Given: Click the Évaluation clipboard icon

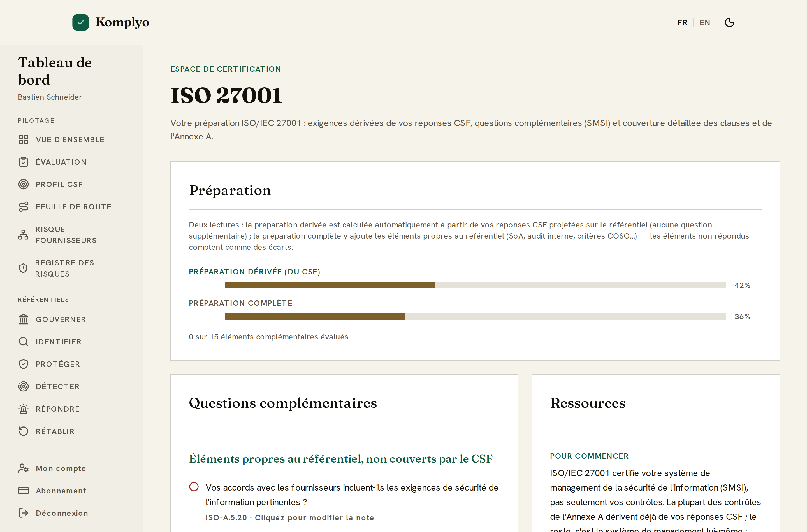Looking at the screenshot, I should 24,162.
